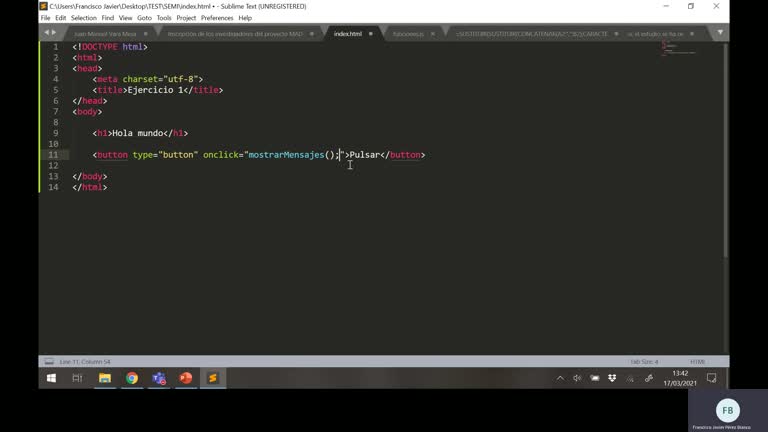Open the Edit menu
Viewport: 768px width, 432px height.
pos(61,18)
